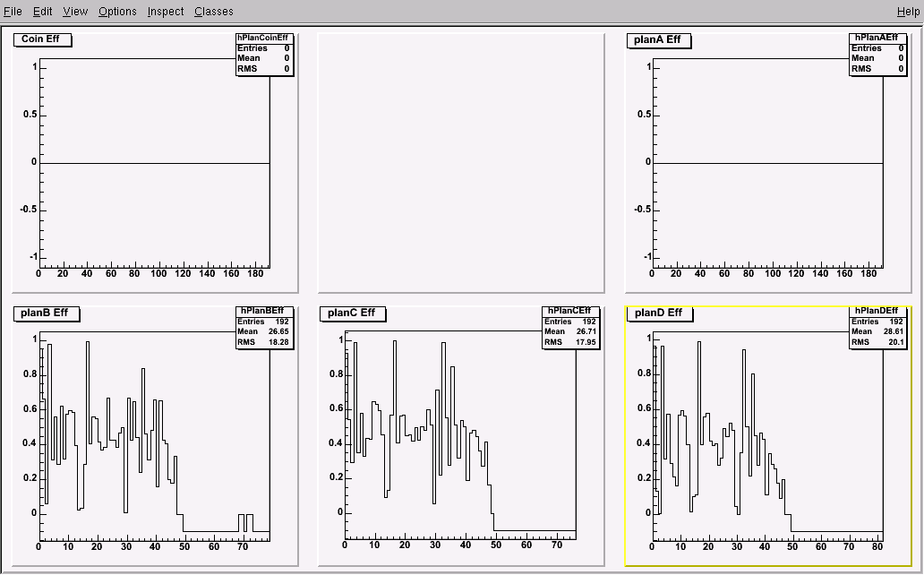This screenshot has height=575, width=924.
Task: Click x-axis label 80 in planD Eff plot
Action: coord(877,546)
